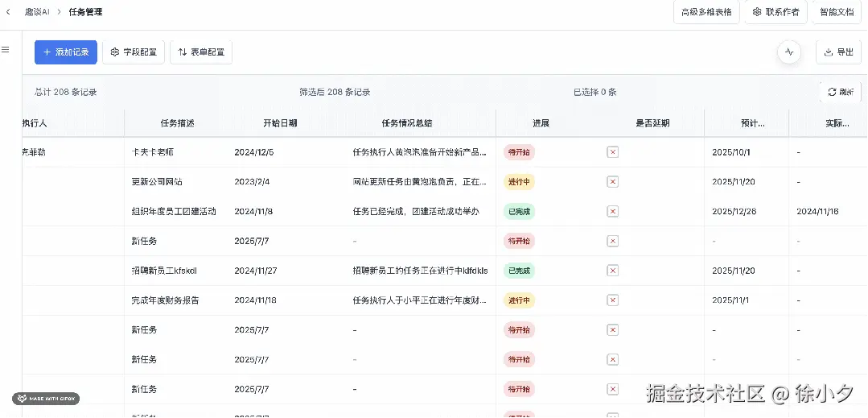Click 进行中 badge for 完成年度财务报告

519,300
